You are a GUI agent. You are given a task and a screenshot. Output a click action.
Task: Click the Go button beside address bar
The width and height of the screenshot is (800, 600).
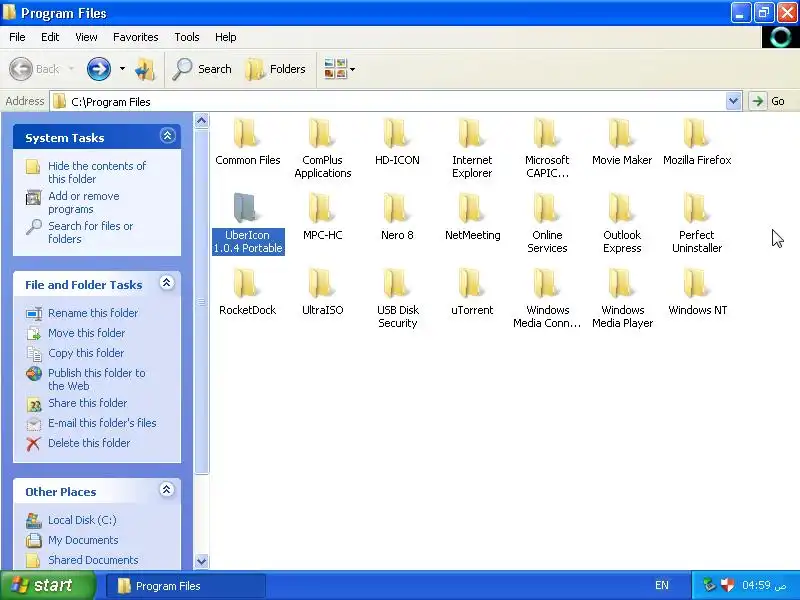tap(768, 101)
